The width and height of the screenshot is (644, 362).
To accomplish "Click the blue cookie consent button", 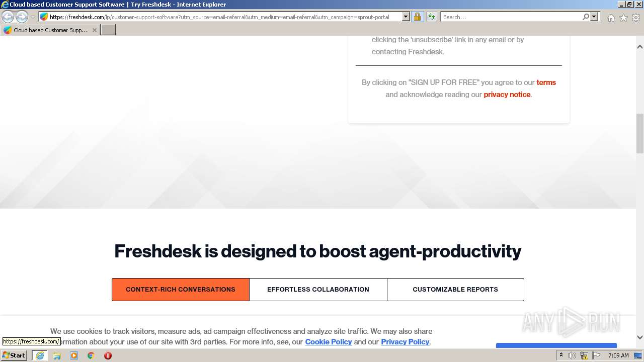I will coord(556,345).
